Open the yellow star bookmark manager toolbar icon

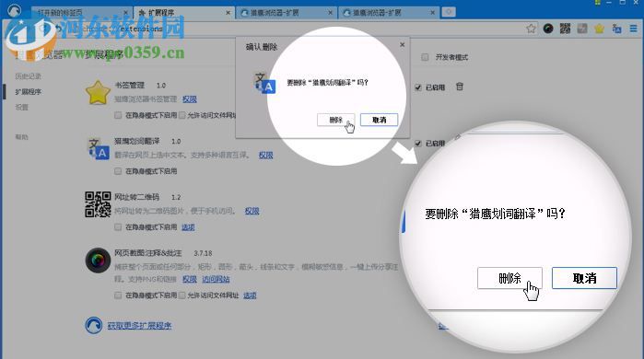(599, 29)
